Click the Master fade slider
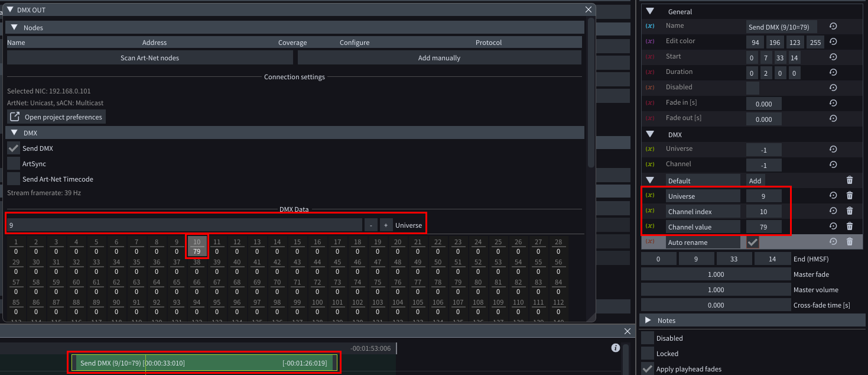Screen dimensions: 868x375 click(715, 274)
